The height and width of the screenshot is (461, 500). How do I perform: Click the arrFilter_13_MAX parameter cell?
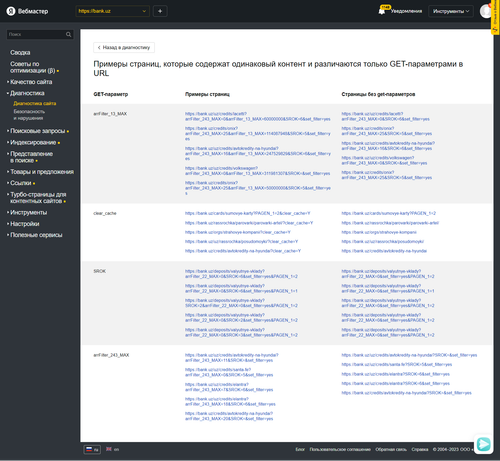pos(110,114)
